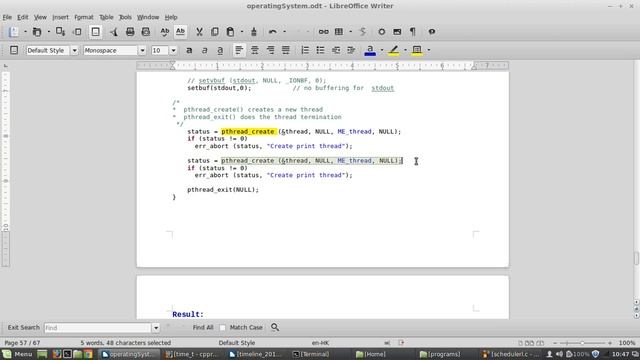This screenshot has height=360, width=640.
Task: Toggle Edit File mode icon
Action: click(x=96, y=32)
